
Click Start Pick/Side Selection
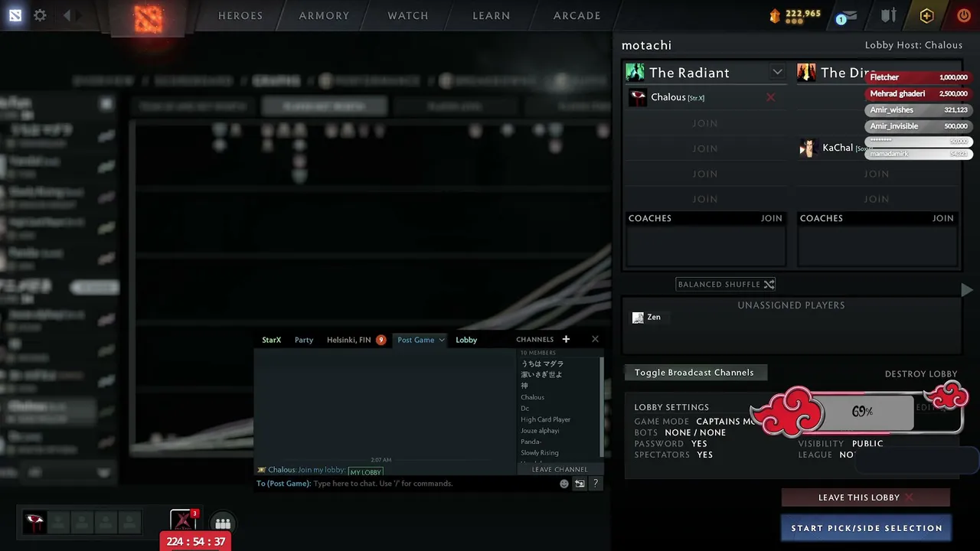click(x=867, y=528)
